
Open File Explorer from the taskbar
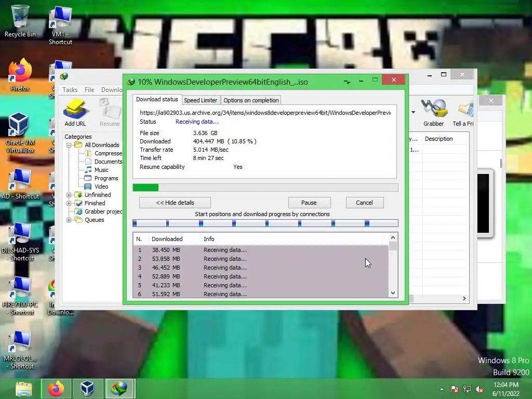(24, 389)
